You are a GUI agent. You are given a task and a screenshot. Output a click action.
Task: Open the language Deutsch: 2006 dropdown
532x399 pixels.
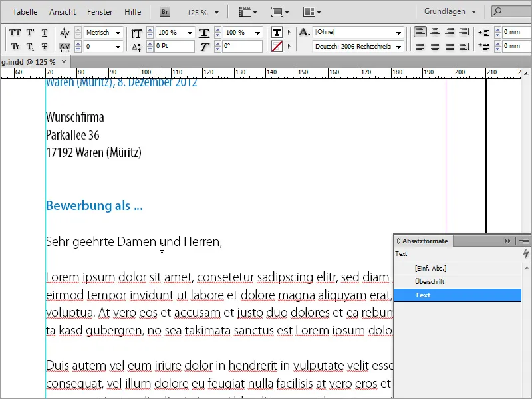click(x=398, y=47)
